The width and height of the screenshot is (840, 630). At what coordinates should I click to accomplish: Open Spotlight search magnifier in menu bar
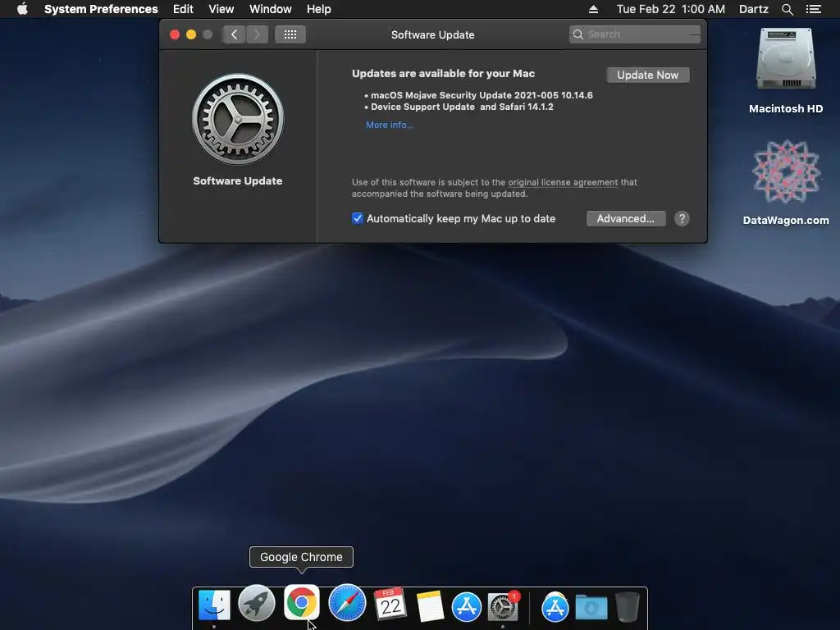click(x=787, y=9)
